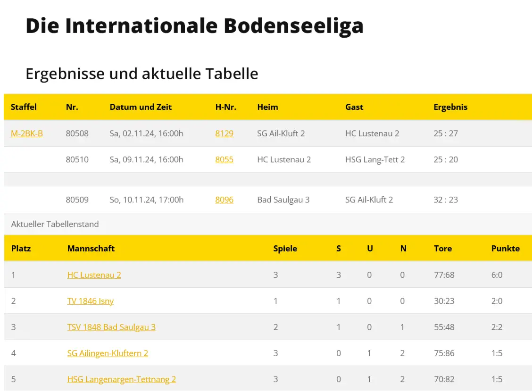Image resolution: width=532 pixels, height=392 pixels.
Task: Select game number 80510 cell
Action: [x=77, y=159]
